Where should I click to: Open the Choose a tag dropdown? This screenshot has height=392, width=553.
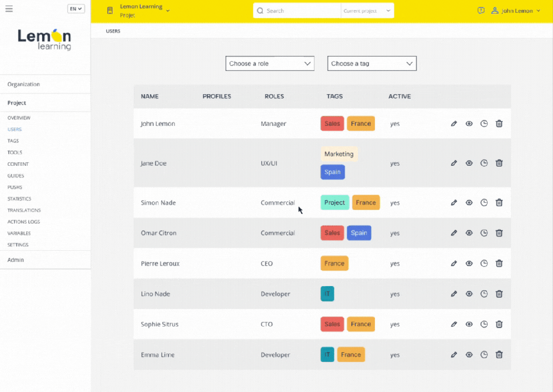click(372, 63)
